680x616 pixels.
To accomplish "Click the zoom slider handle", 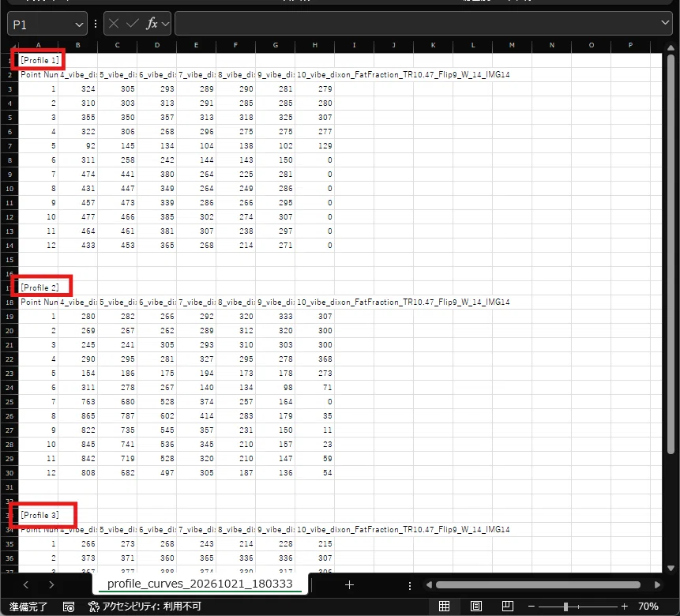I will click(x=565, y=606).
